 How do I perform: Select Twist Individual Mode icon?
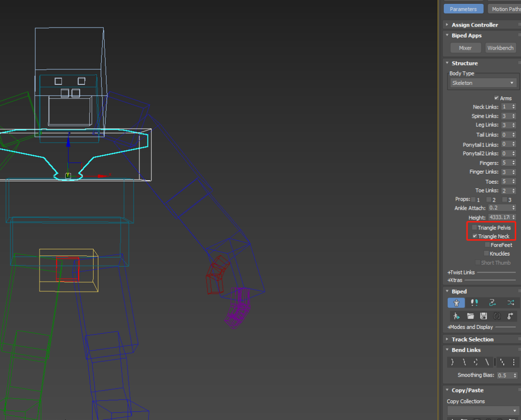coord(476,362)
